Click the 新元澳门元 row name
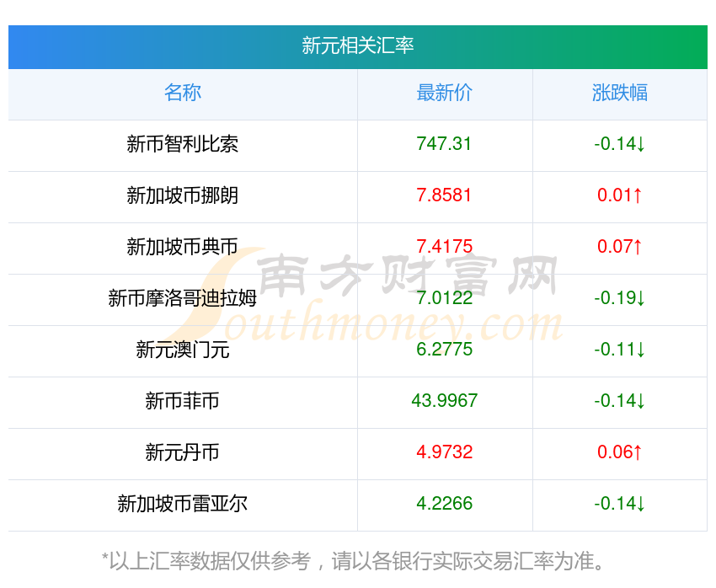716x588 pixels. (x=183, y=350)
